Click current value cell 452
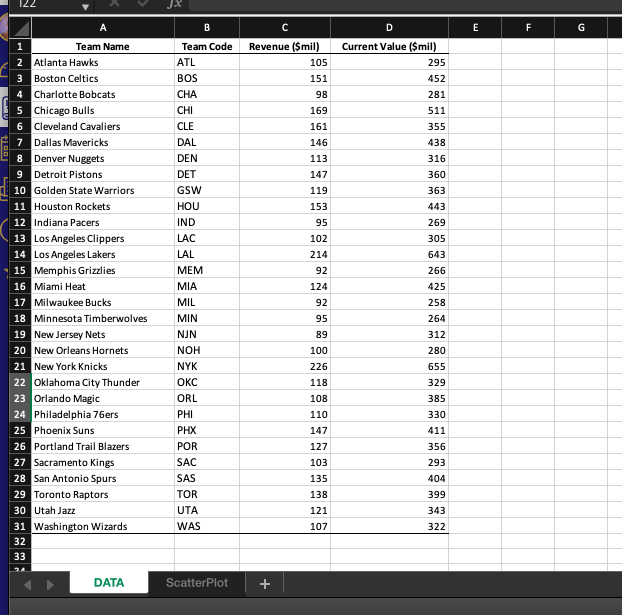The width and height of the screenshot is (622, 615). 390,79
